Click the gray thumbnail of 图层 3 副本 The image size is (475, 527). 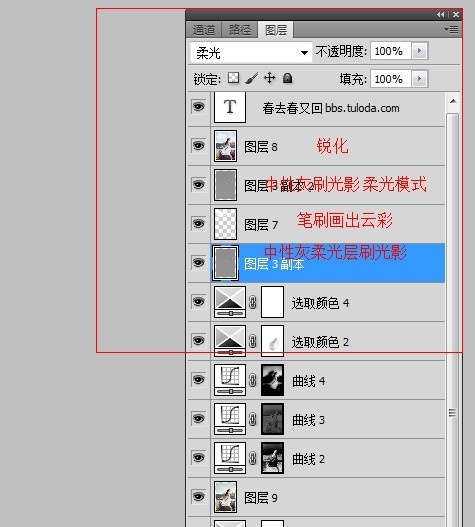point(225,263)
